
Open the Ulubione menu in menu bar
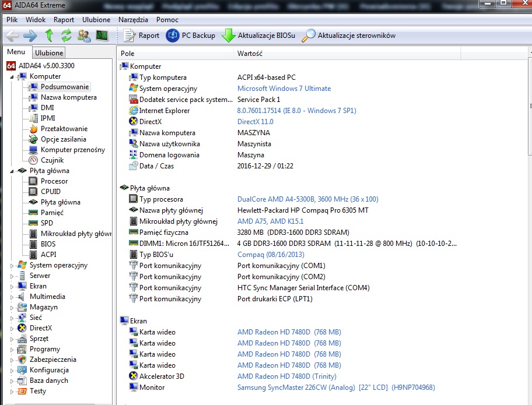tap(96, 20)
